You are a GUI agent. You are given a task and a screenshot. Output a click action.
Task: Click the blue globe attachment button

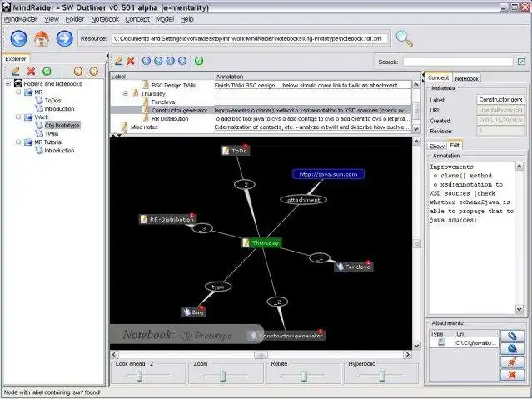point(512,349)
